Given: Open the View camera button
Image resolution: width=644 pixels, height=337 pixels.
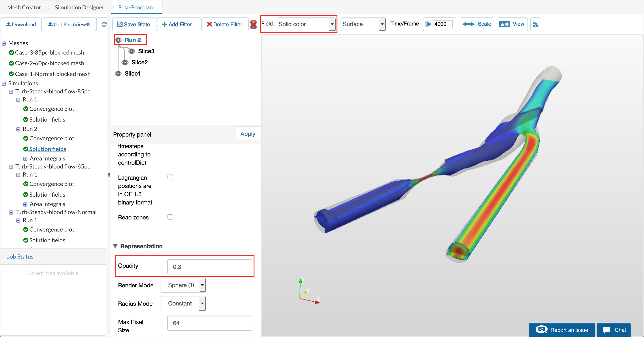Looking at the screenshot, I should (x=512, y=24).
